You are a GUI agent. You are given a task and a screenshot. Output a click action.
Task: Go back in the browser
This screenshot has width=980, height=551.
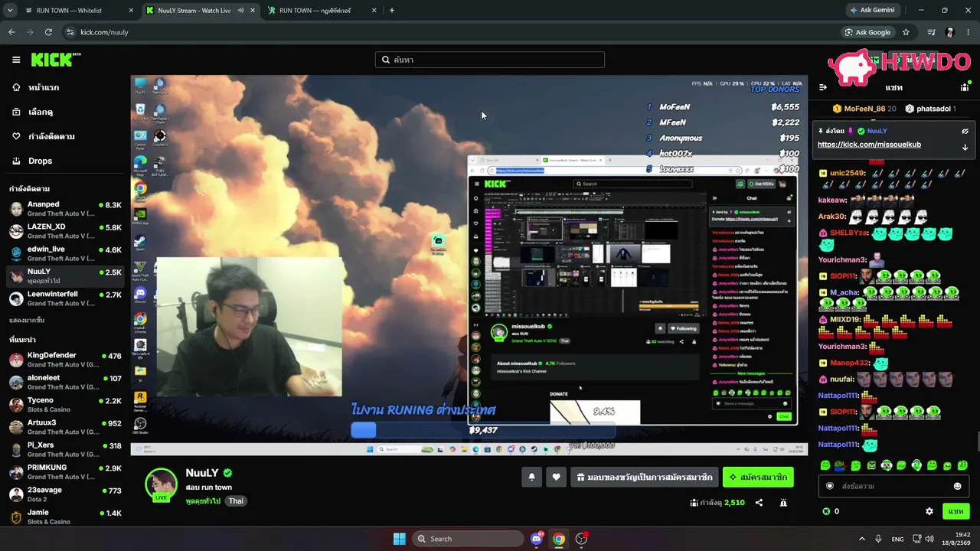(11, 32)
